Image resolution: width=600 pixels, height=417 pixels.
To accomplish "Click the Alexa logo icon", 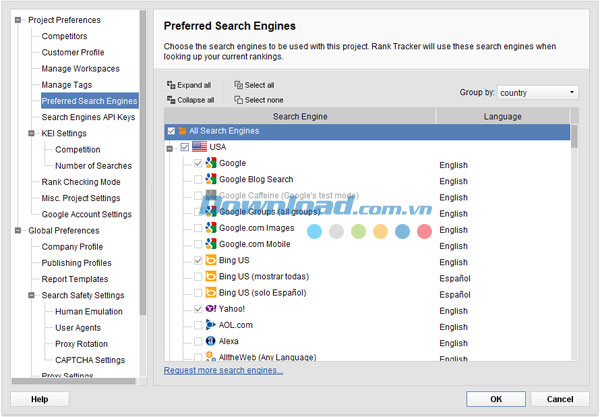I will click(211, 342).
